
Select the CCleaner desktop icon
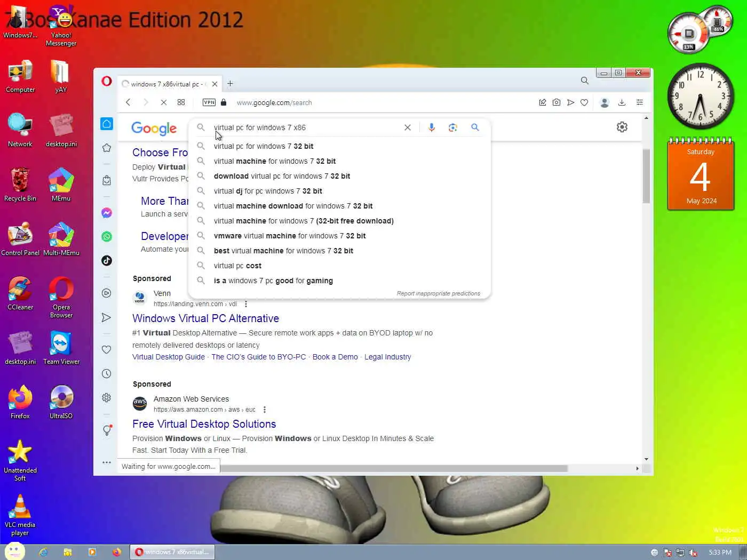[x=20, y=293]
